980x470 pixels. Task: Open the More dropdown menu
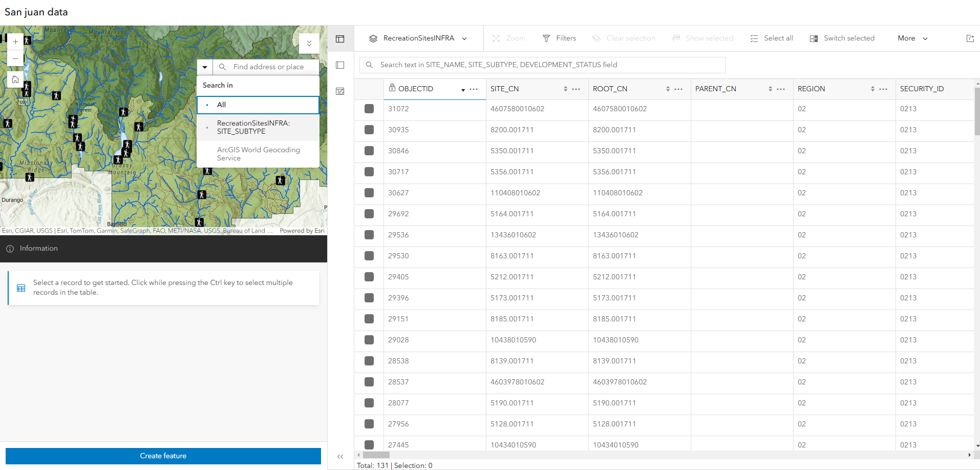coord(911,38)
